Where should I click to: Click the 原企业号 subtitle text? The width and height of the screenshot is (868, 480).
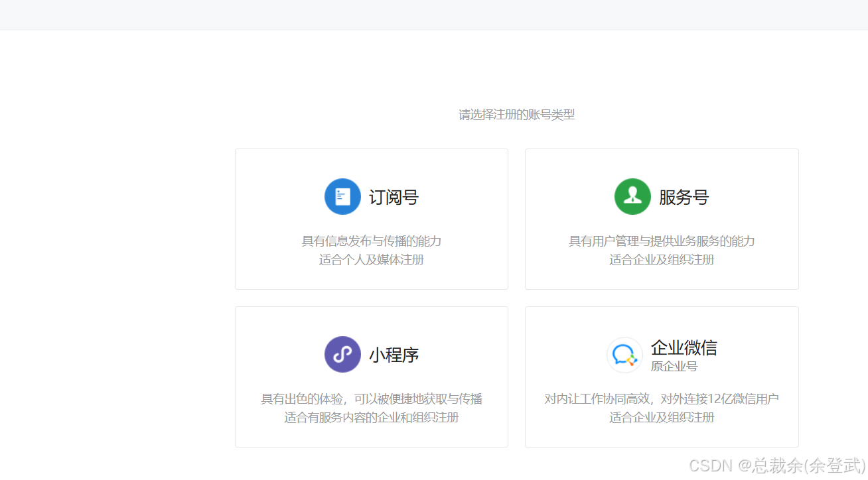coord(674,367)
